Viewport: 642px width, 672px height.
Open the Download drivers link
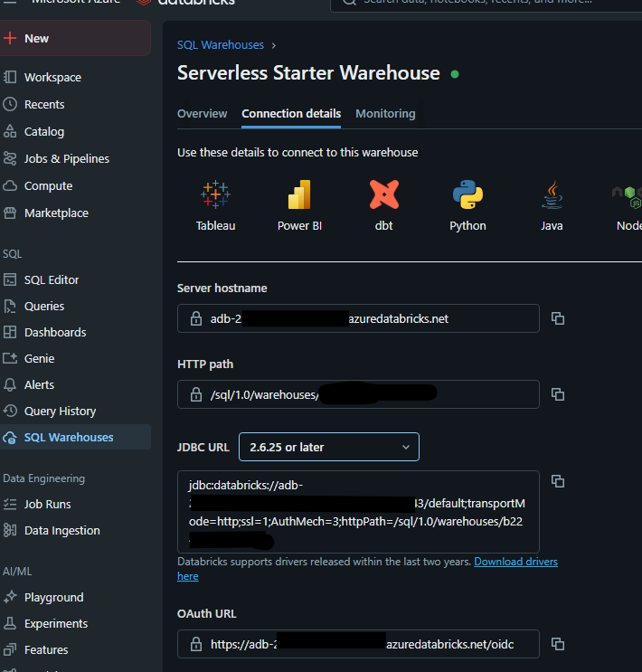[515, 562]
